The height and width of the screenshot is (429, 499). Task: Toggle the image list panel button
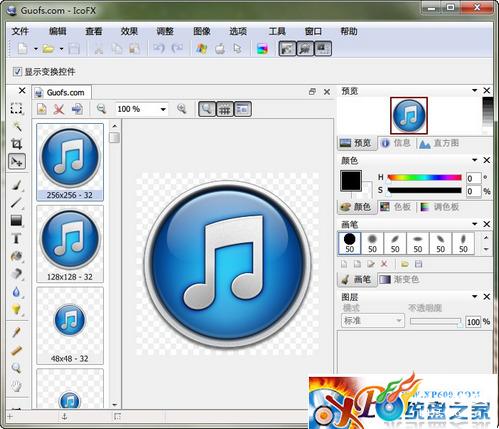[x=243, y=109]
